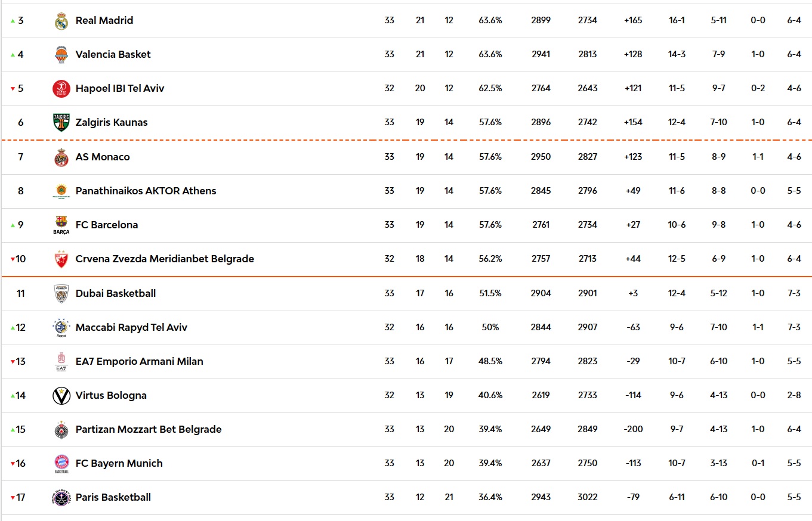Open the Partizan Mozzart Bet Belgrade link

149,429
